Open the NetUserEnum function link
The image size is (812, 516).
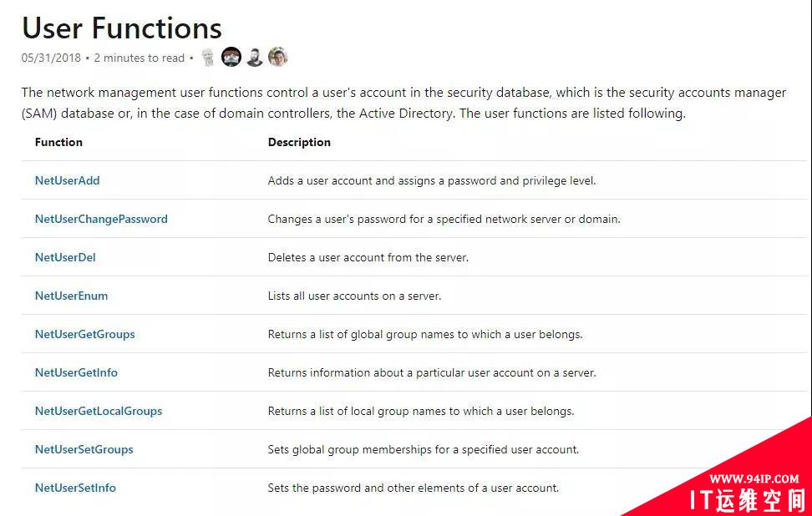[71, 296]
